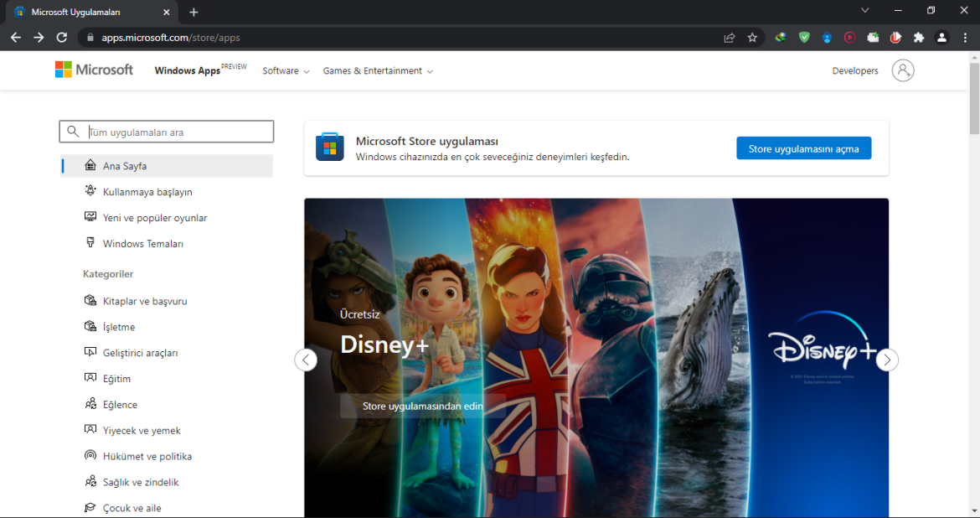Open the Chrome profile avatar icon
Screen dimensions: 980x518
point(941,38)
